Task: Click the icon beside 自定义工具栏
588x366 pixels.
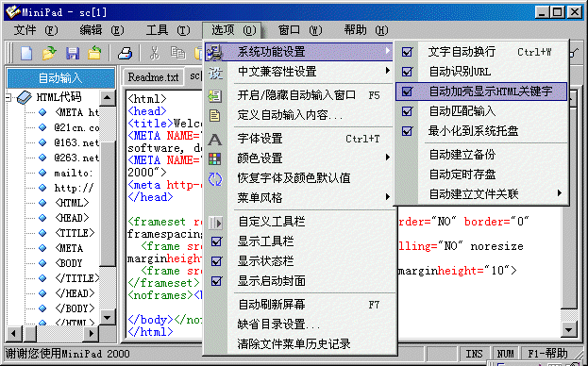Action: pos(215,223)
